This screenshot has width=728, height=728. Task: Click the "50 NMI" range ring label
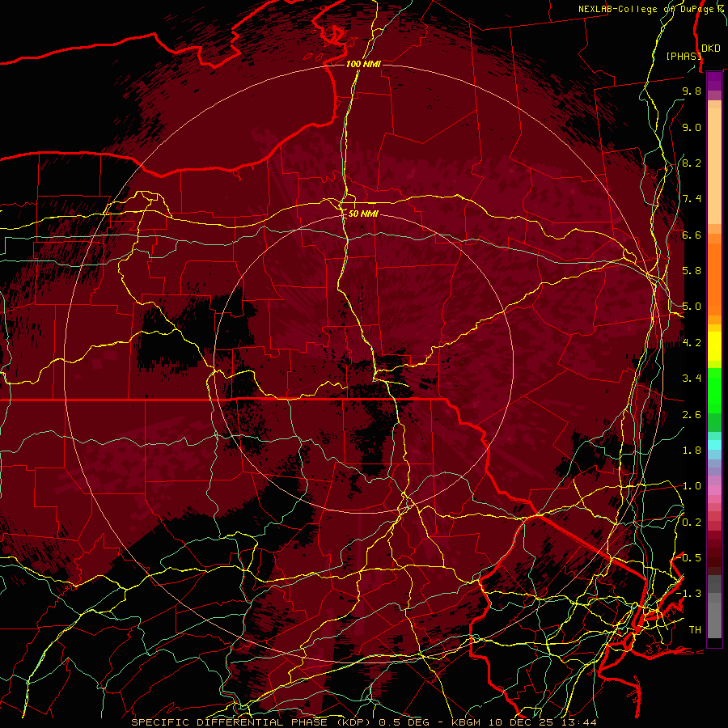[x=363, y=214]
